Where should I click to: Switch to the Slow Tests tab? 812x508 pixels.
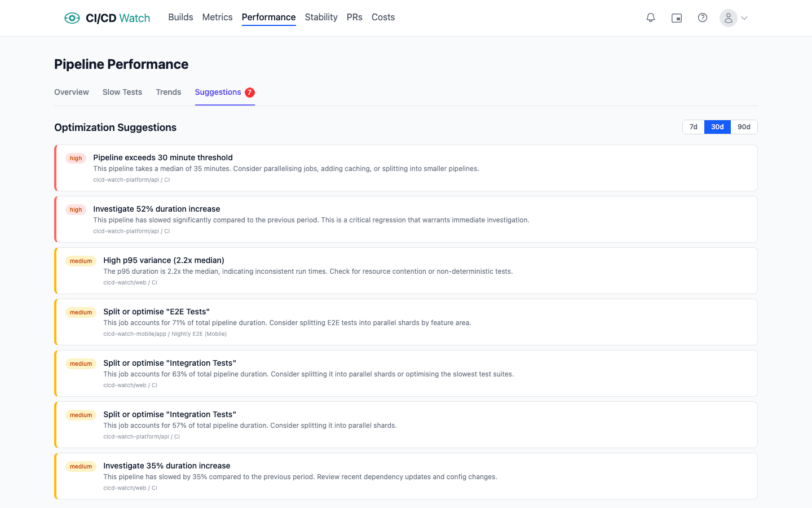(122, 93)
